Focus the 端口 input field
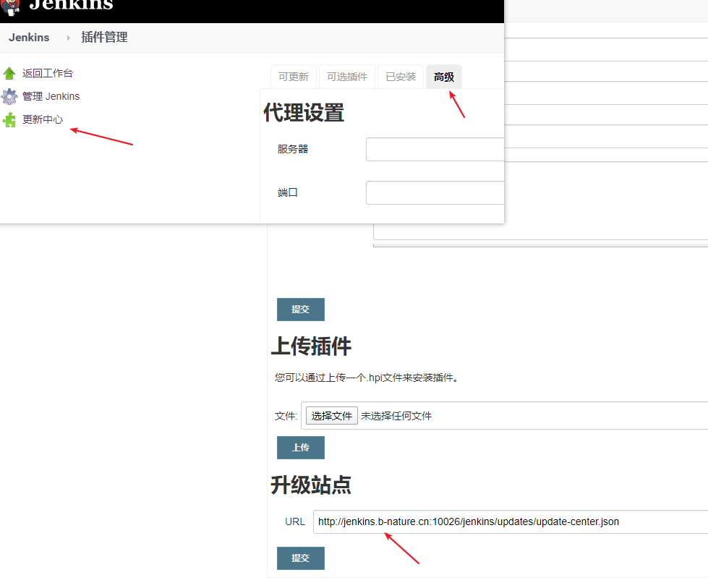This screenshot has height=588, width=708. pyautogui.click(x=435, y=193)
